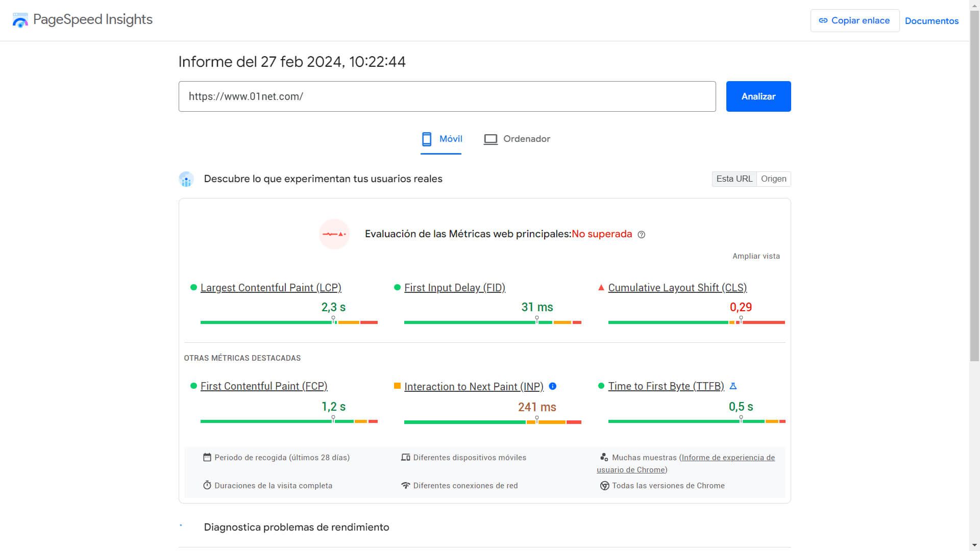Click the computer monitor icon beside Ordenador

point(491,139)
